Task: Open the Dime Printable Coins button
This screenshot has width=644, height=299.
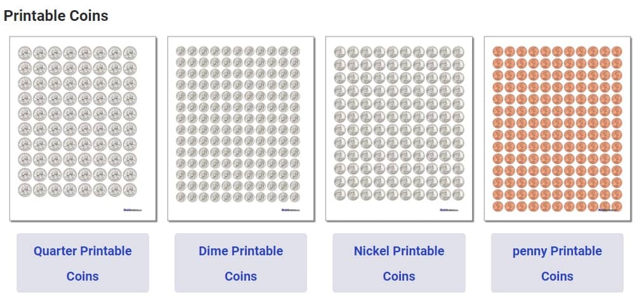Action: (240, 263)
